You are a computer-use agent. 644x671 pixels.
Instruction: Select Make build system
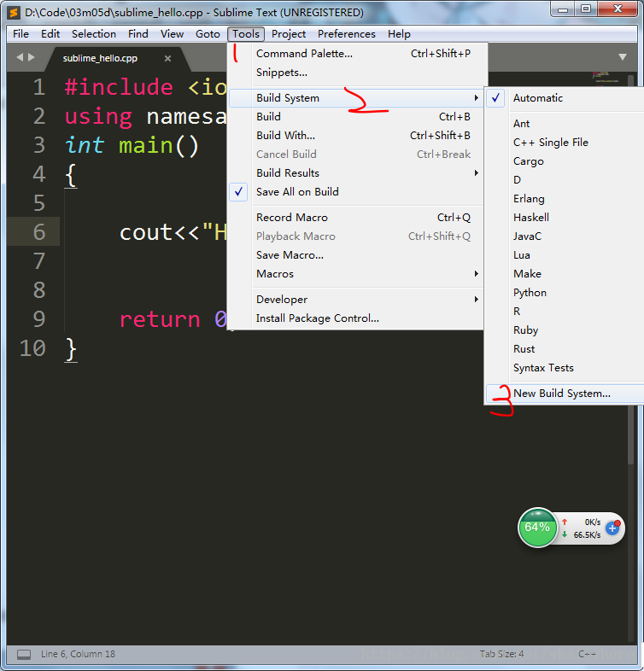(x=565, y=274)
